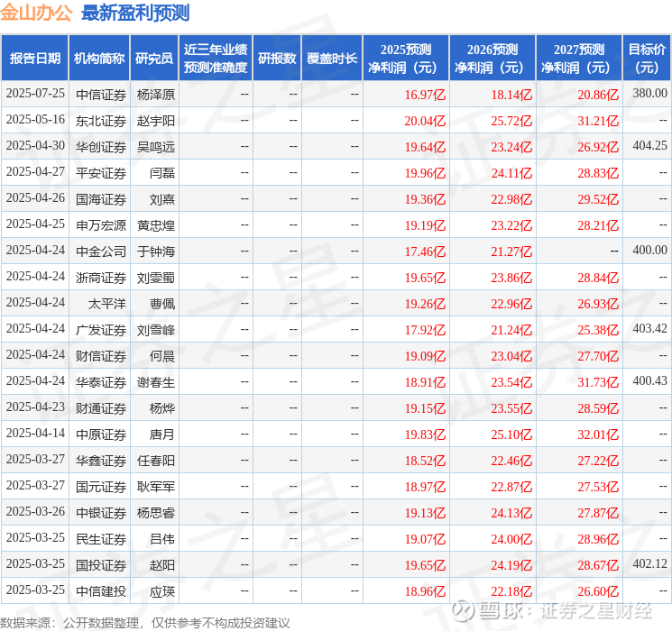Click the 最新盈利预测 title text
Screen dimensions: 672x631
tap(135, 13)
